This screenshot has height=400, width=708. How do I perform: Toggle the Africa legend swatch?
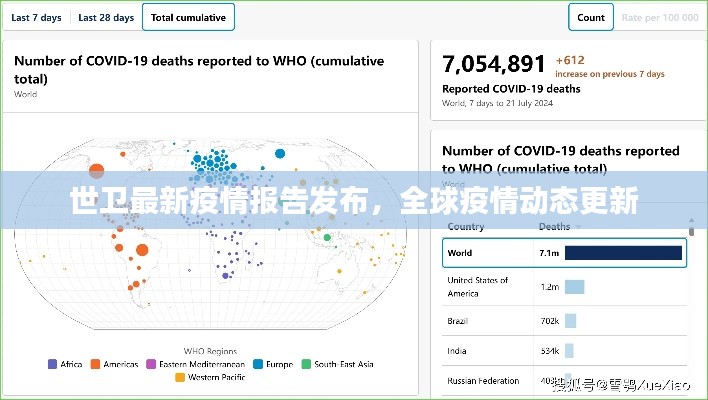tap(52, 364)
